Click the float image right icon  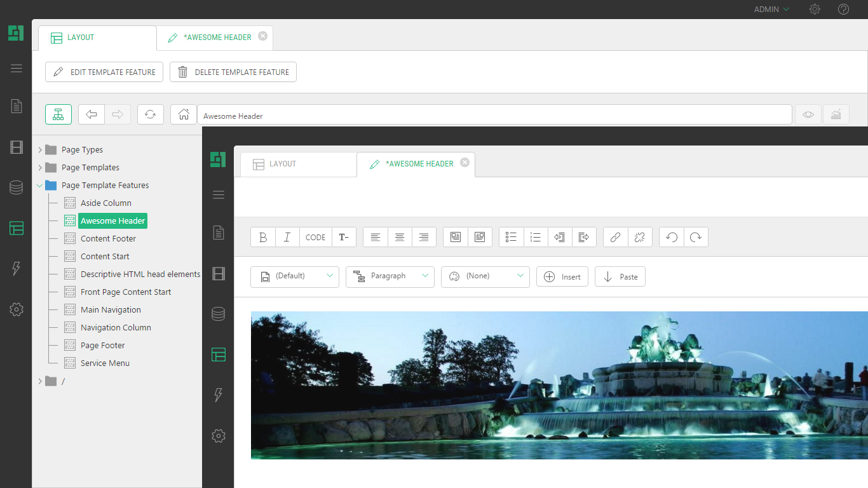pos(480,237)
